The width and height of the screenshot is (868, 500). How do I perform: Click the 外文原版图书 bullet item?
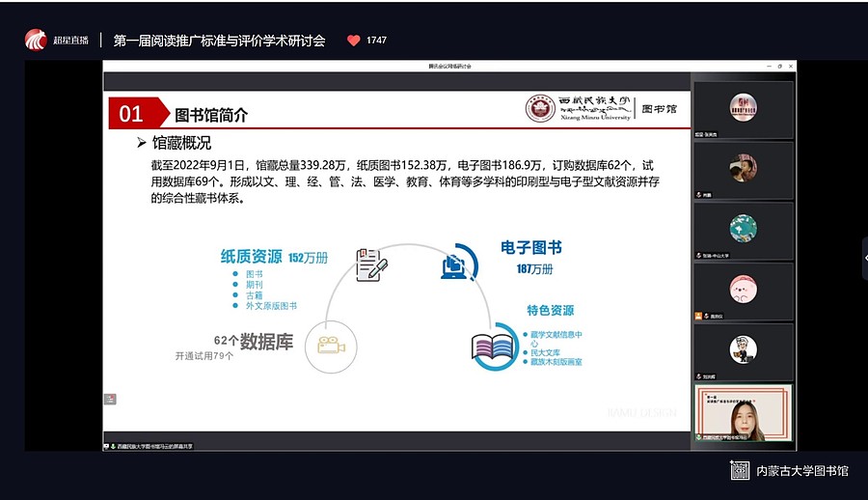click(x=271, y=306)
